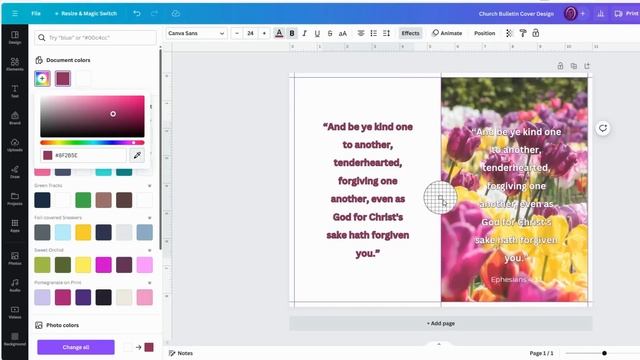
Task: Open the Position panel
Action: coord(484,33)
